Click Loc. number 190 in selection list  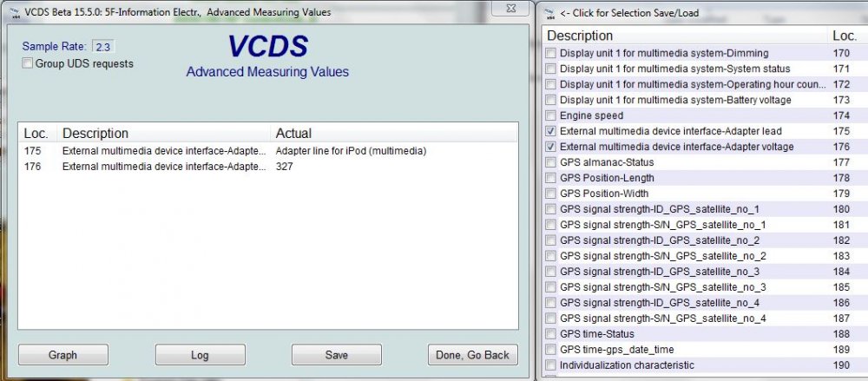click(841, 365)
